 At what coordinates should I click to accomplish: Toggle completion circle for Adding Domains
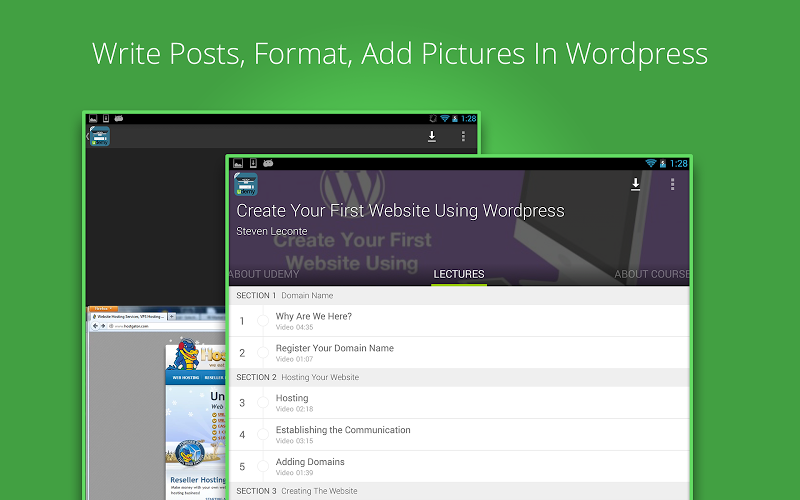click(263, 466)
